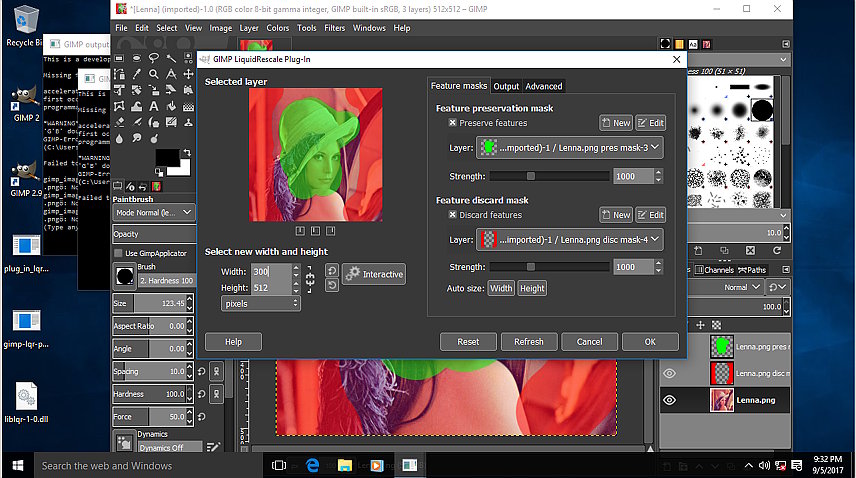Select the Fuzzy Select wand tool
Image resolution: width=856 pixels, height=478 pixels.
(x=171, y=58)
